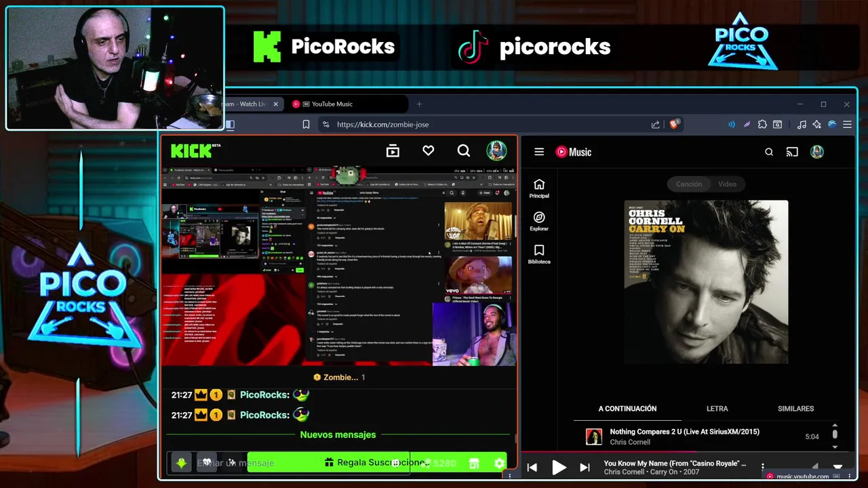
Task: Skip to previous track
Action: pyautogui.click(x=532, y=467)
